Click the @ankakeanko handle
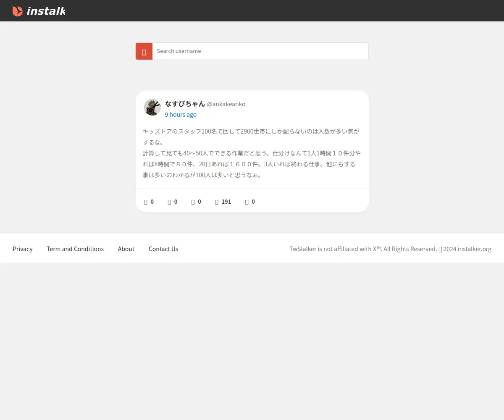This screenshot has height=420, width=504. (x=226, y=104)
